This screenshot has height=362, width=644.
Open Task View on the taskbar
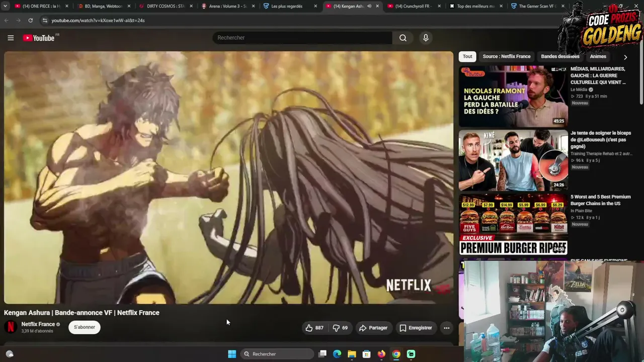(x=323, y=354)
